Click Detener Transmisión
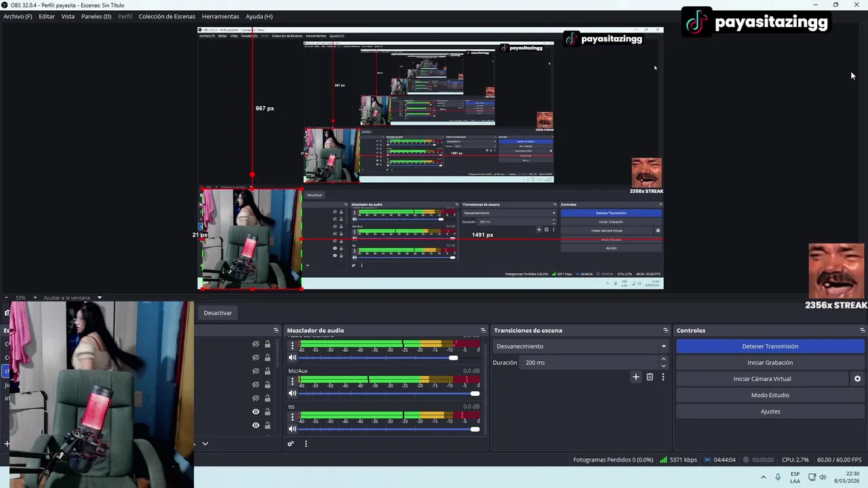This screenshot has width=868, height=488. coord(770,346)
